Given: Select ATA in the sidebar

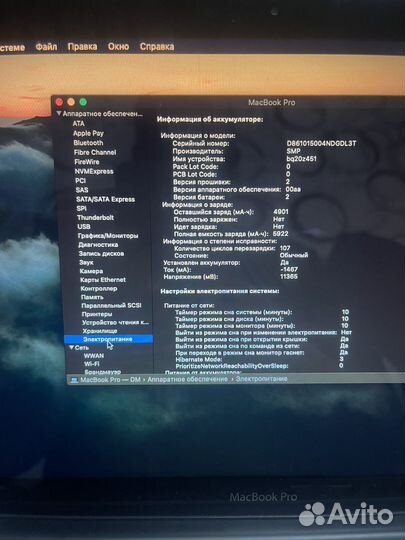Looking at the screenshot, I should 79,123.
